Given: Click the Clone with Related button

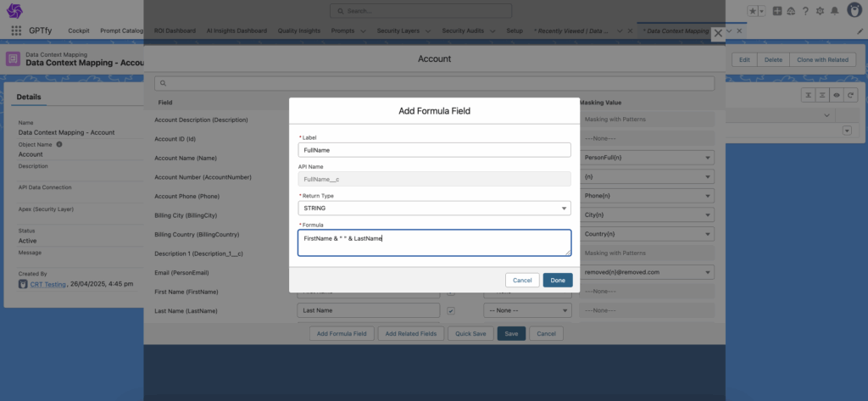Looking at the screenshot, I should (822, 60).
